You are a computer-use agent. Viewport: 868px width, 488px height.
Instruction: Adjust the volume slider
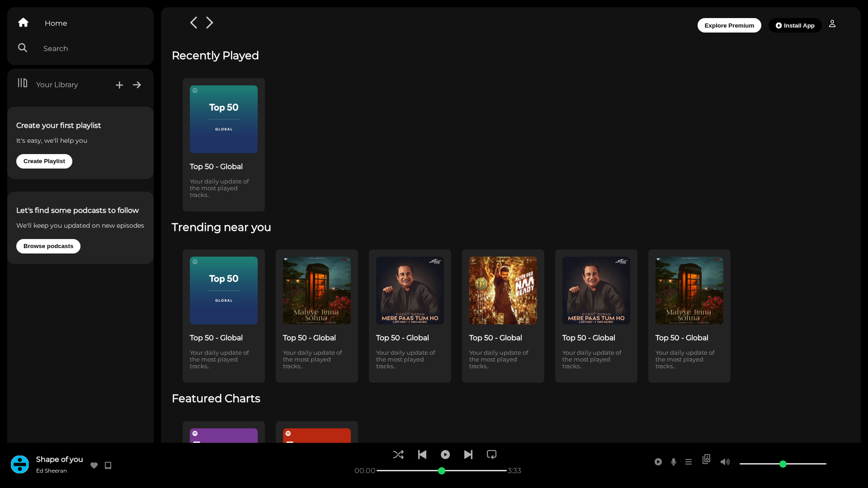pos(783,464)
